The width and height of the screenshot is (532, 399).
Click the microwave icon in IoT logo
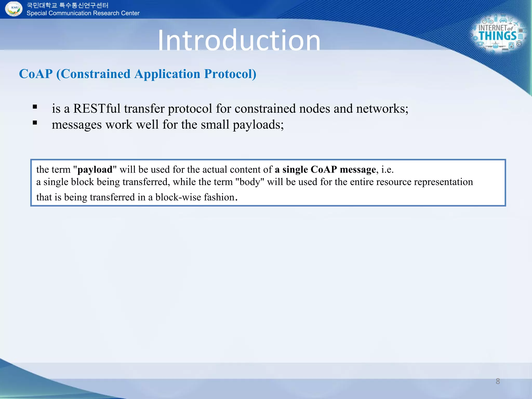(521, 31)
